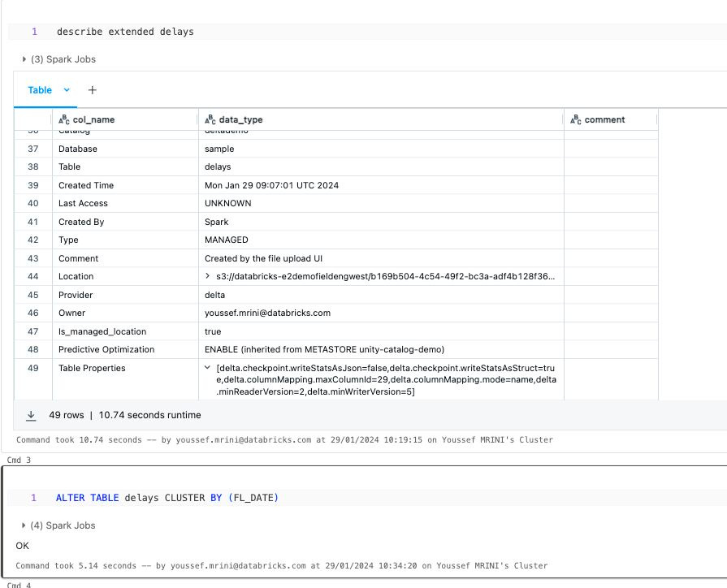The width and height of the screenshot is (727, 588).
Task: Select the s3://databricks location value
Action: point(385,276)
